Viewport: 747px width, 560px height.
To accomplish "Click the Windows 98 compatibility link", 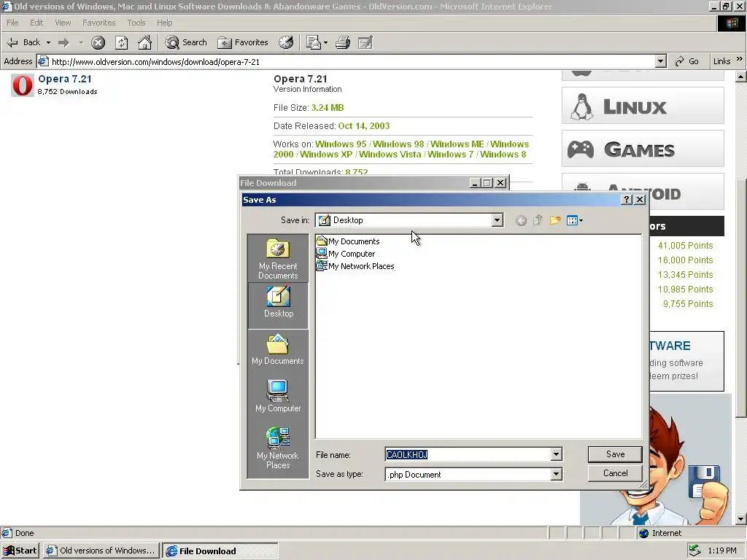I will click(398, 144).
